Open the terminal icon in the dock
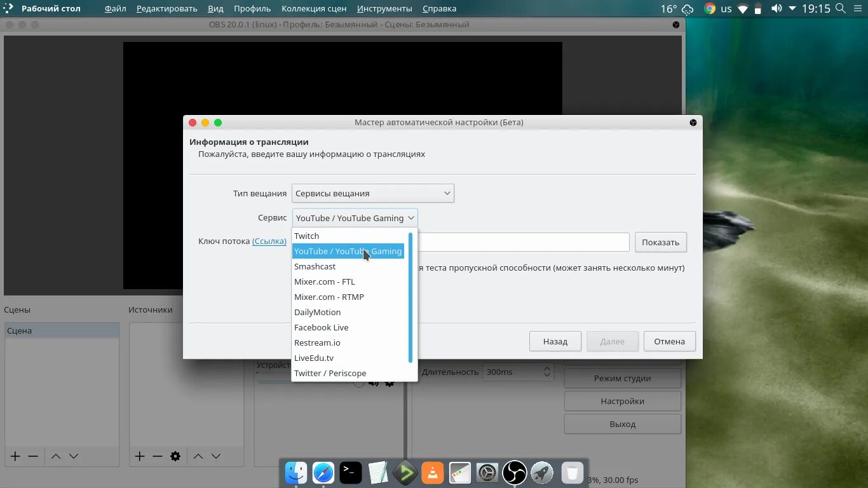This screenshot has height=488, width=868. 351,473
